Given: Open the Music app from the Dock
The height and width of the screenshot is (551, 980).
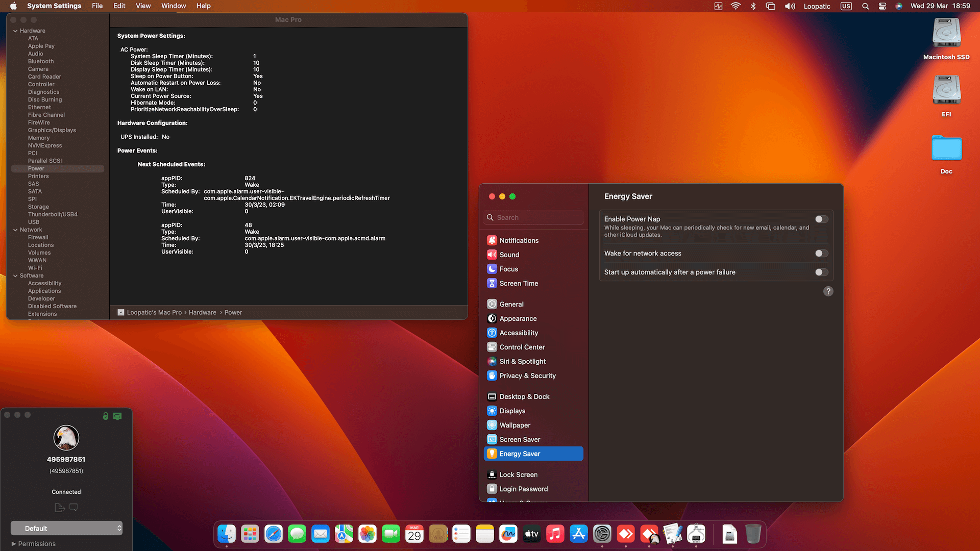Looking at the screenshot, I should (555, 534).
